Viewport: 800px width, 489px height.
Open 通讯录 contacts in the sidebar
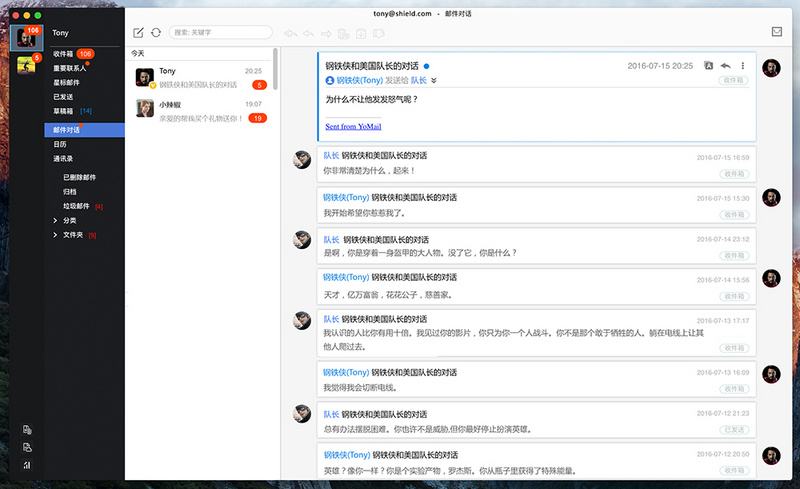tap(64, 158)
